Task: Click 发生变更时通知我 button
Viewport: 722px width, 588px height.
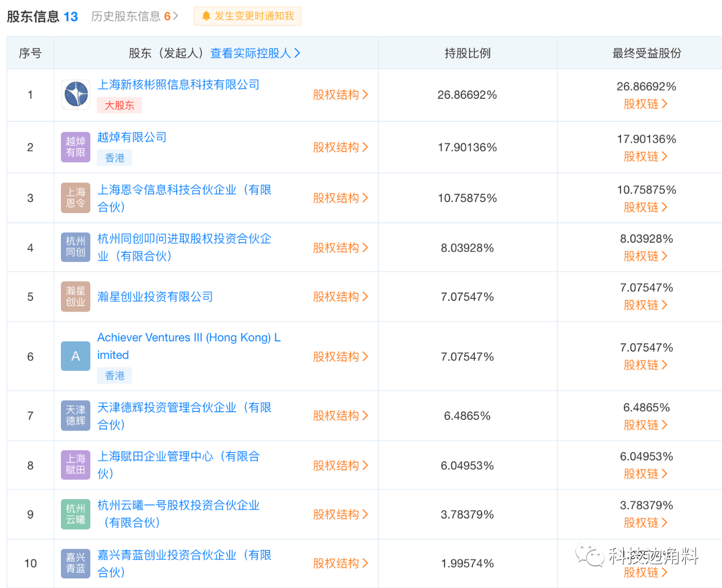Action: (x=248, y=16)
